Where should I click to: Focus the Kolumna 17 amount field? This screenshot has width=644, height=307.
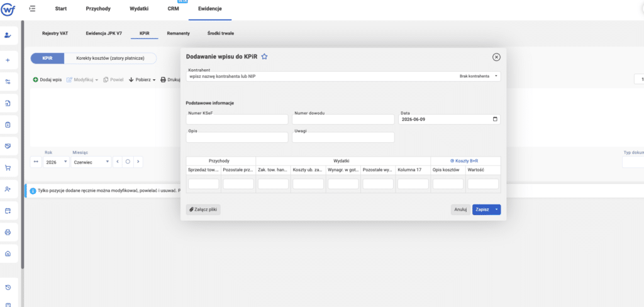point(413,184)
